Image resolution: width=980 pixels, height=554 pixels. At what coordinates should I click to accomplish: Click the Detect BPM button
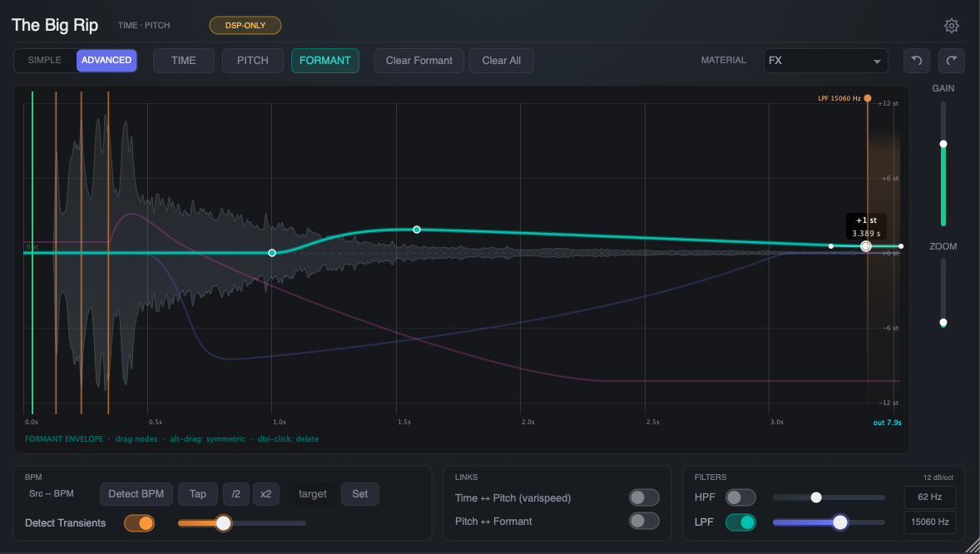pyautogui.click(x=136, y=494)
